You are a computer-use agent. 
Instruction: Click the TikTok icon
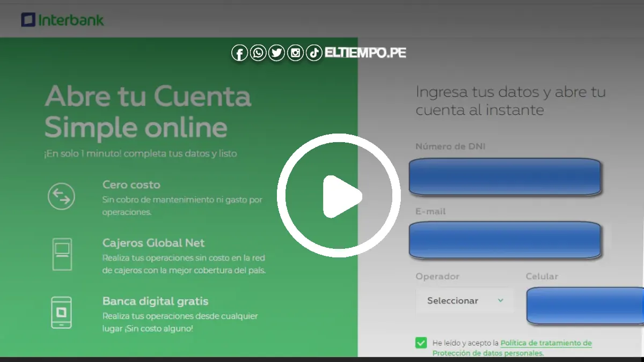(x=314, y=53)
